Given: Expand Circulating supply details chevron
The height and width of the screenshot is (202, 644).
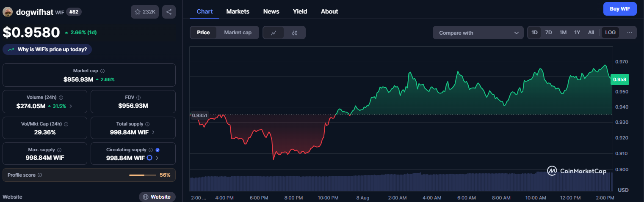Looking at the screenshot, I should coord(157,158).
